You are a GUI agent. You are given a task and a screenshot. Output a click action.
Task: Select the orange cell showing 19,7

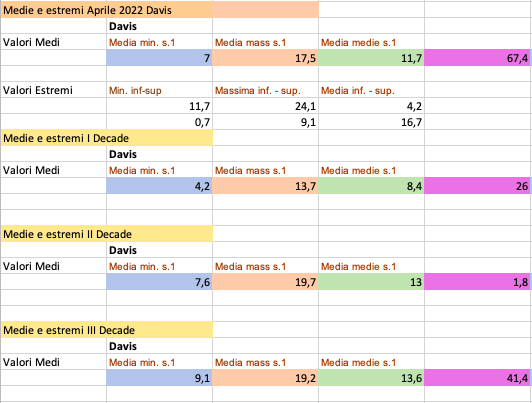(x=266, y=282)
